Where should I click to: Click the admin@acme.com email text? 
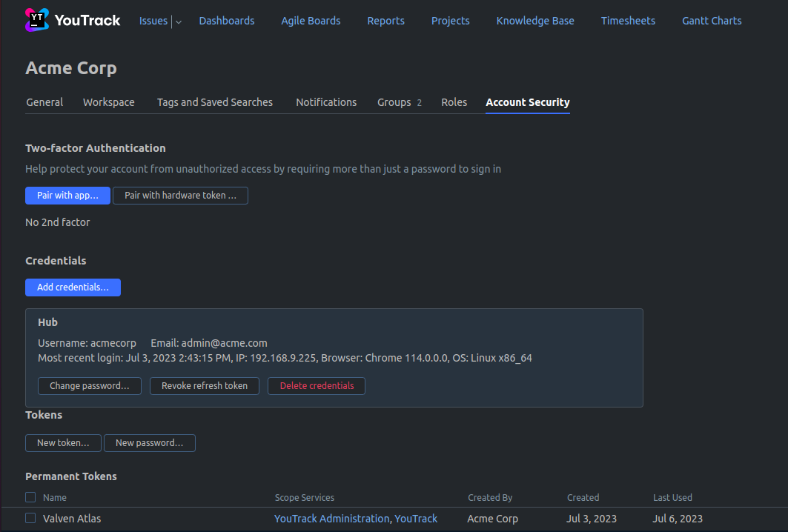pyautogui.click(x=224, y=343)
